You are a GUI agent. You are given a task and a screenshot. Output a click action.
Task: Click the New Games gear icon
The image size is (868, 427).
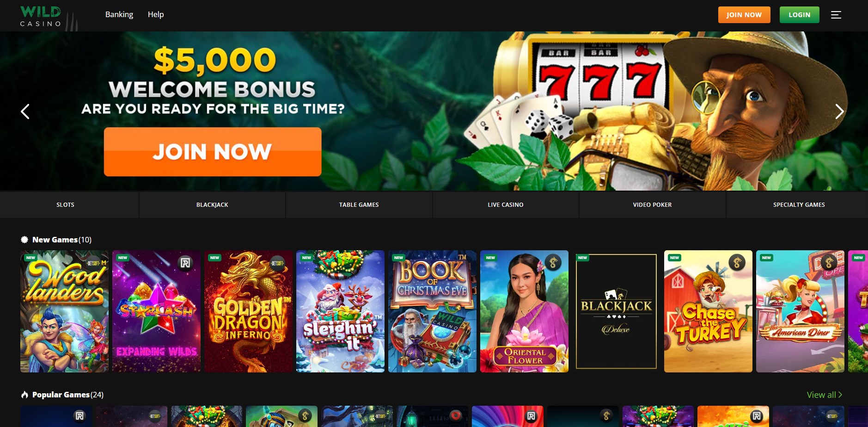[x=24, y=240]
